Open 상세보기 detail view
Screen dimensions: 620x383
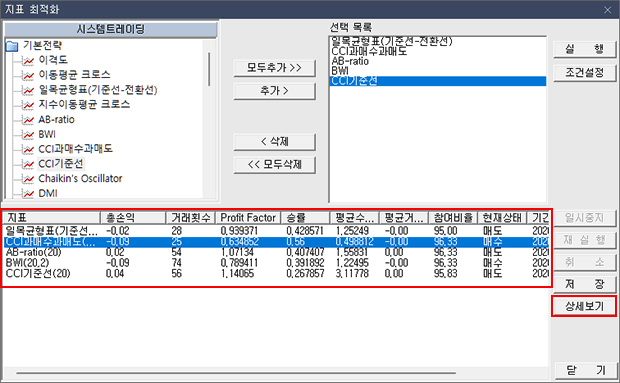(584, 306)
